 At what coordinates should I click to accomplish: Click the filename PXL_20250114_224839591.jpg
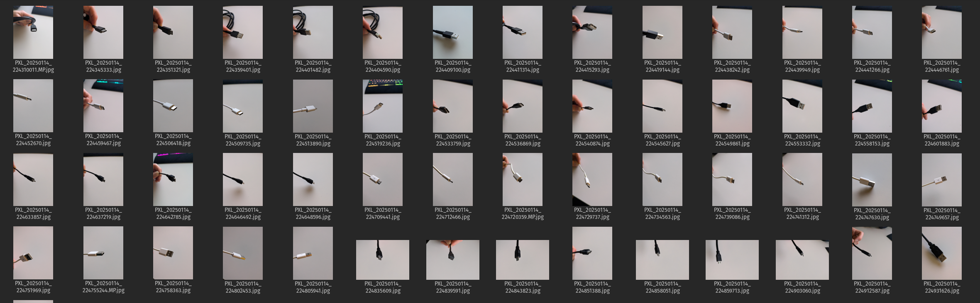[453, 287]
